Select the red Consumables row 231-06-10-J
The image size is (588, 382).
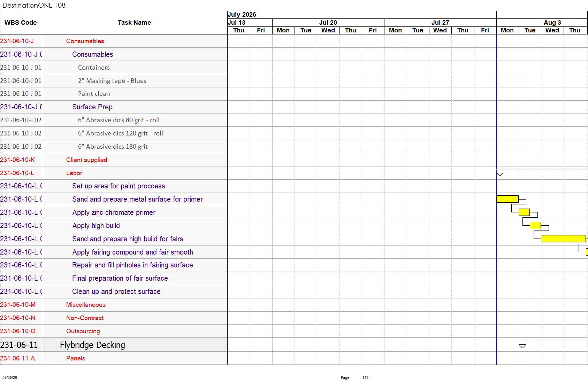click(114, 41)
